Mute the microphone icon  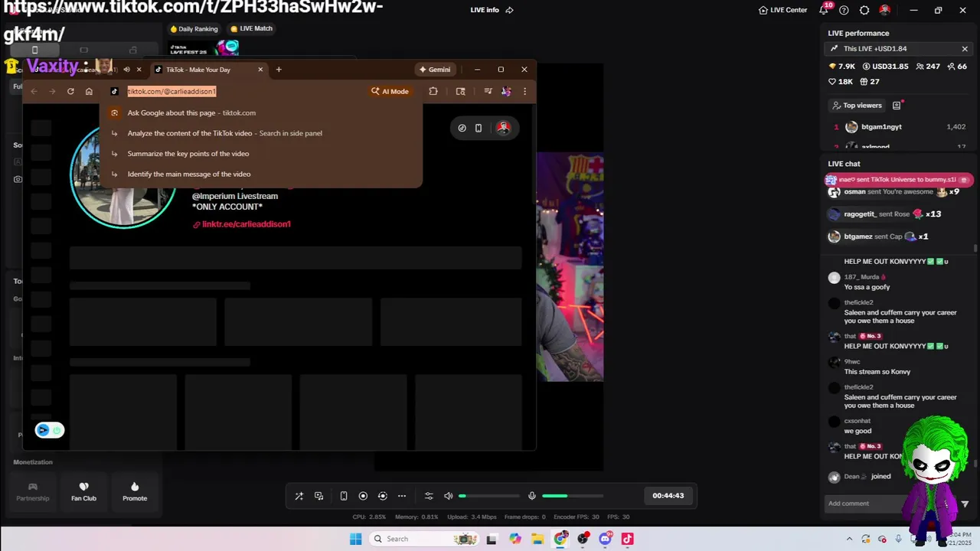coord(532,496)
